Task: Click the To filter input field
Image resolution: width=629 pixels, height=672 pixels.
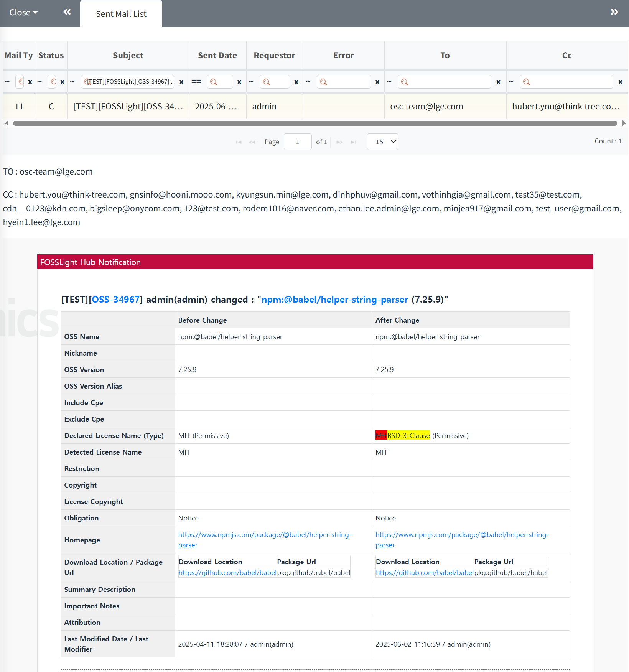Action: (x=445, y=82)
